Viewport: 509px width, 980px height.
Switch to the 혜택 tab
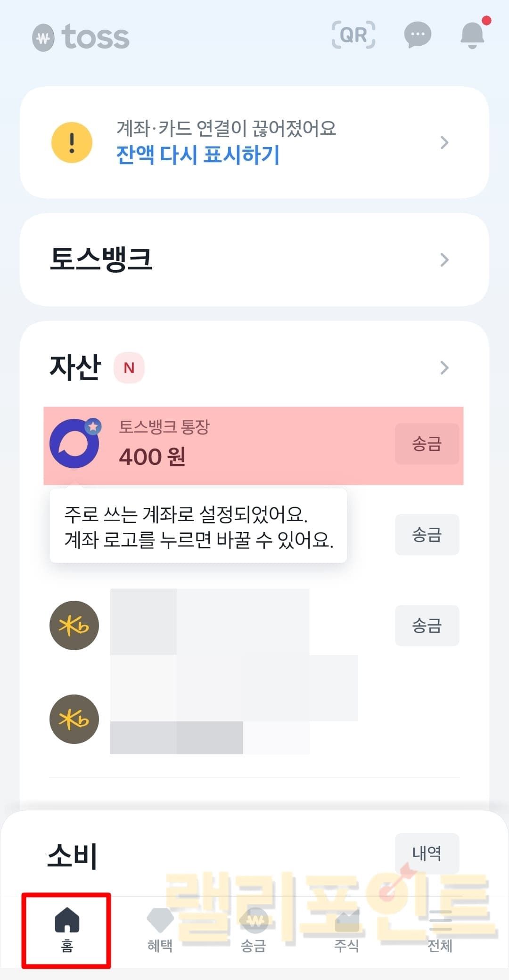pos(160,930)
